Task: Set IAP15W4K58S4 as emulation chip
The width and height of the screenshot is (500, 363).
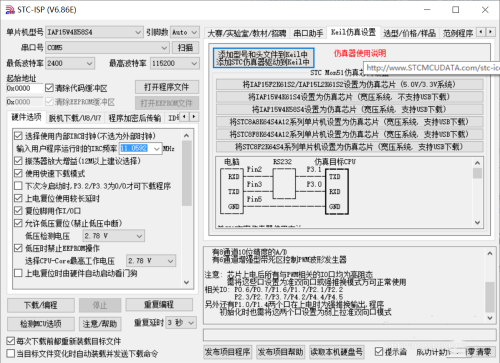Action: click(349, 109)
